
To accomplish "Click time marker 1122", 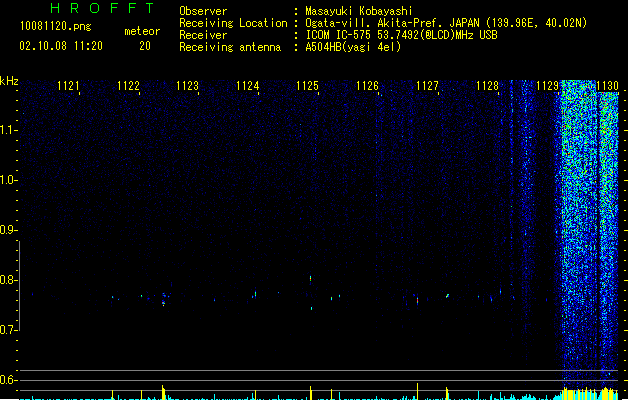I will point(128,86).
